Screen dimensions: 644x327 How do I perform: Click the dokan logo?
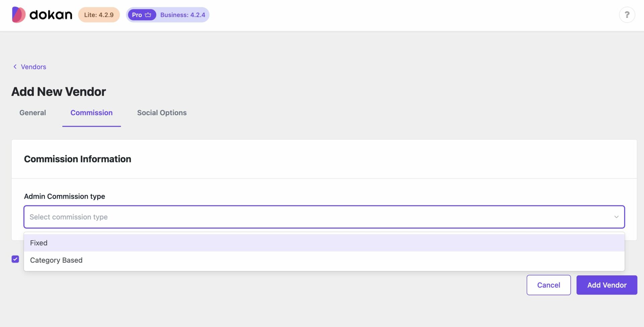(x=42, y=14)
